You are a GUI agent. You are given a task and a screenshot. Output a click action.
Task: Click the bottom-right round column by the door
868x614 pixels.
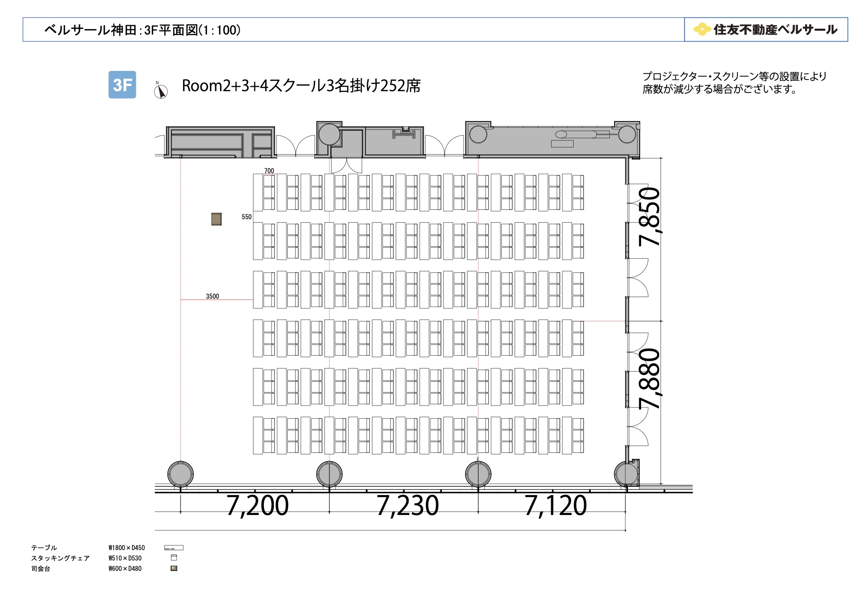[626, 474]
